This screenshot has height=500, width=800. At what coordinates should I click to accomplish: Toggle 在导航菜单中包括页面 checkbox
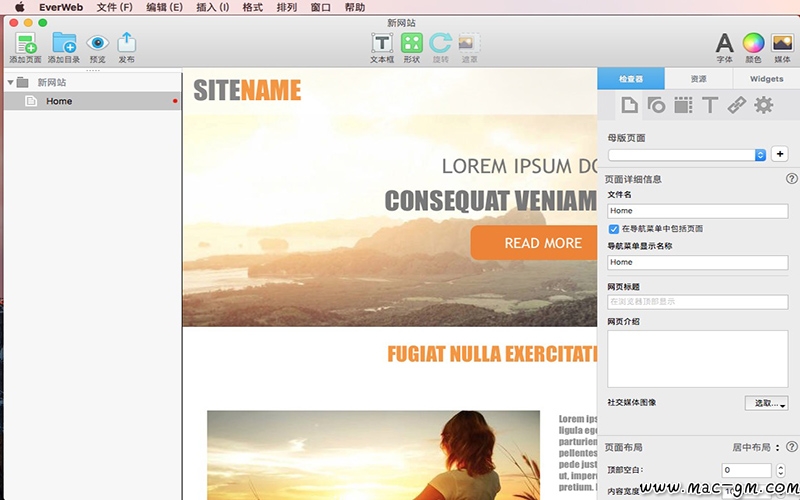[614, 229]
